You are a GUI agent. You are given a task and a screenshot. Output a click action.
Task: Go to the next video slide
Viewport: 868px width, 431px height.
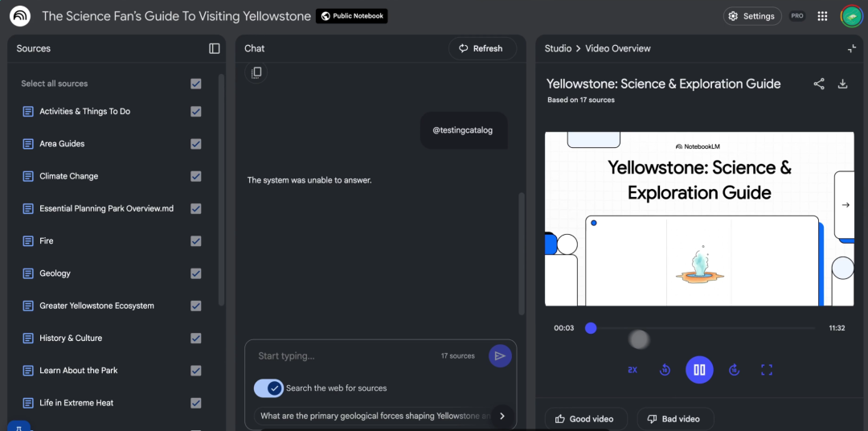tap(845, 205)
